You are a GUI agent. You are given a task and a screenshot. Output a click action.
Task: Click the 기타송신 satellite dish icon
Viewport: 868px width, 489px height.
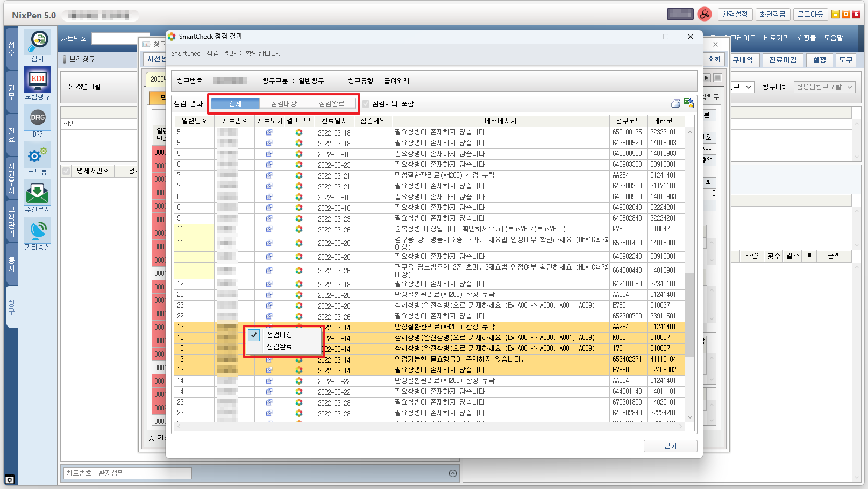click(38, 230)
